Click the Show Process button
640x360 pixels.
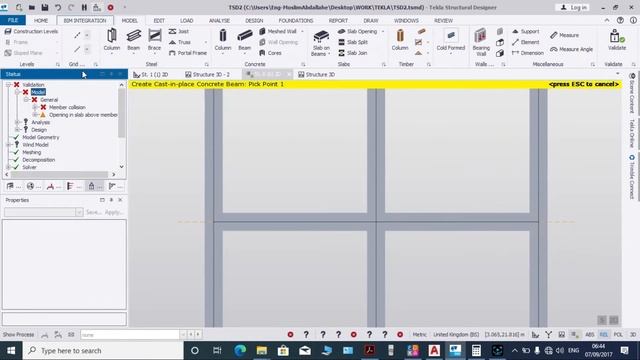18,334
